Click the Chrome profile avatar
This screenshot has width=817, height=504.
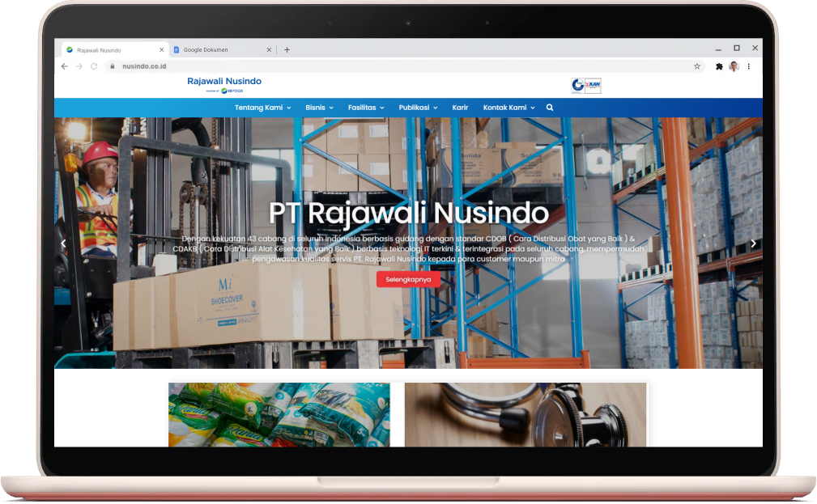[734, 66]
